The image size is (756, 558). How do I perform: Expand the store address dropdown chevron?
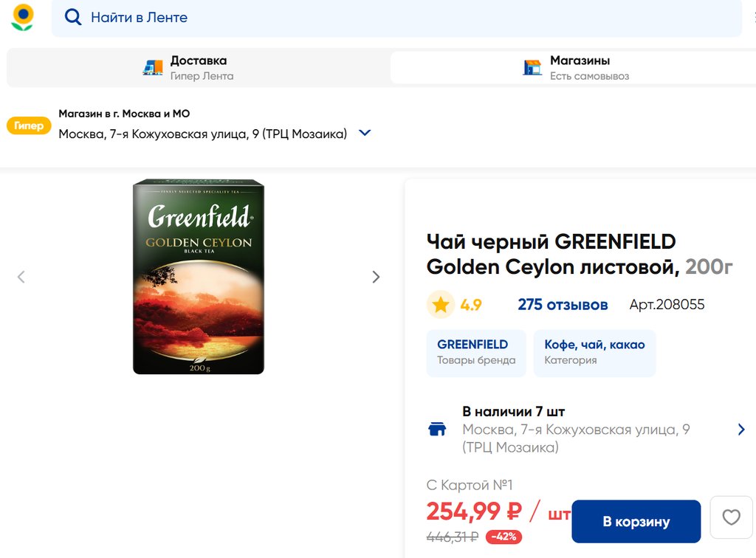point(364,134)
